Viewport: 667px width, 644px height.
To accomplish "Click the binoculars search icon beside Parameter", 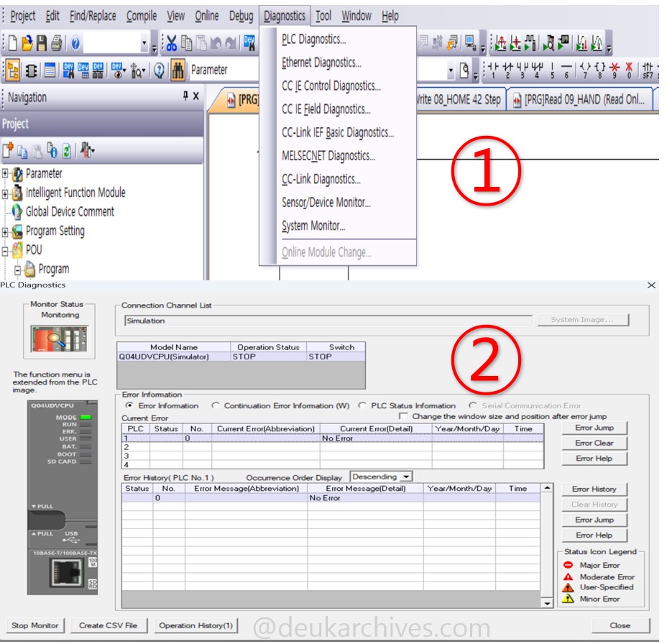I will [178, 70].
